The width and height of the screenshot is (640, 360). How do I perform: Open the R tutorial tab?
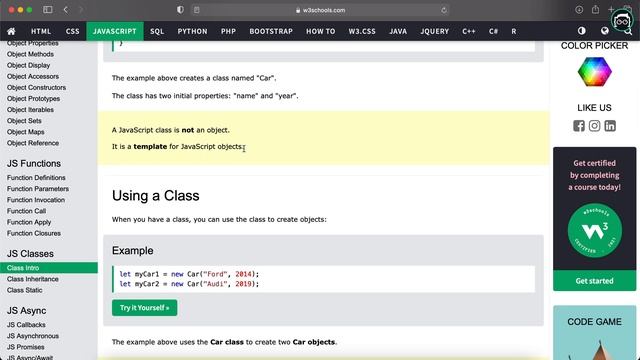click(x=513, y=31)
